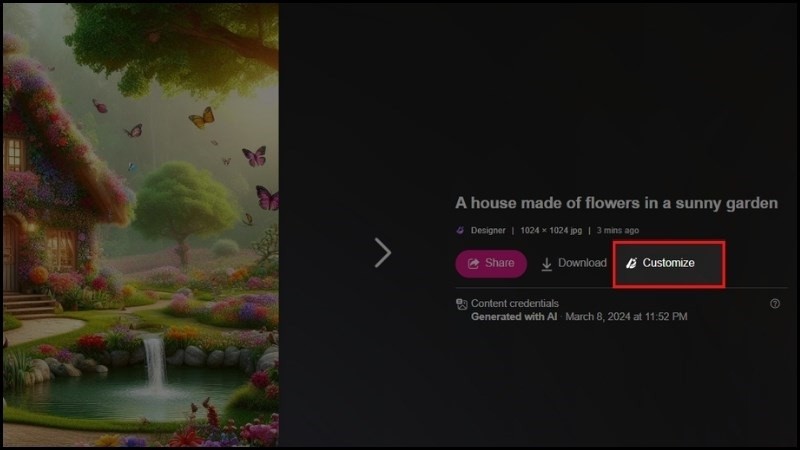
Task: Click the 1024 × 1024 jpg size info
Action: click(x=551, y=231)
